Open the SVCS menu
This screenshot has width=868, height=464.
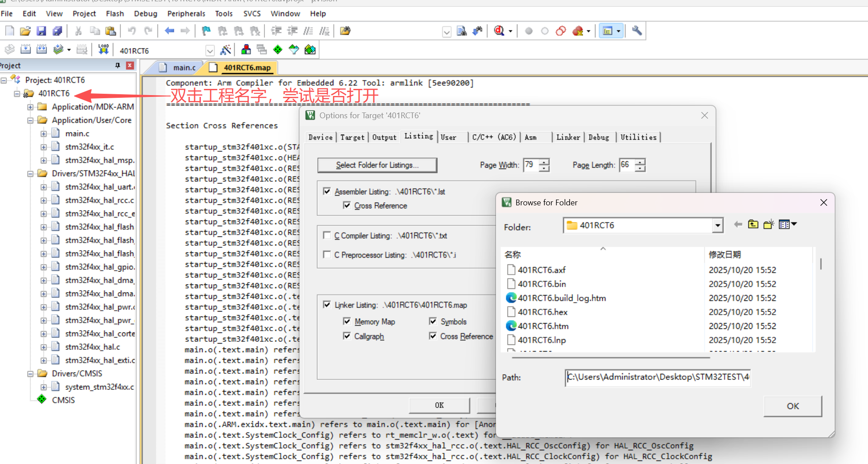(x=252, y=13)
